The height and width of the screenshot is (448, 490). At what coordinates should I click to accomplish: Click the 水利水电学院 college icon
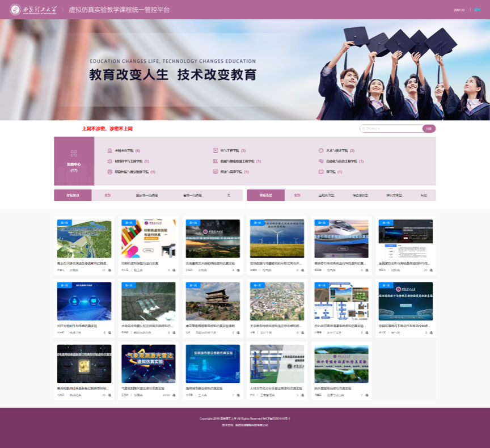[110, 151]
